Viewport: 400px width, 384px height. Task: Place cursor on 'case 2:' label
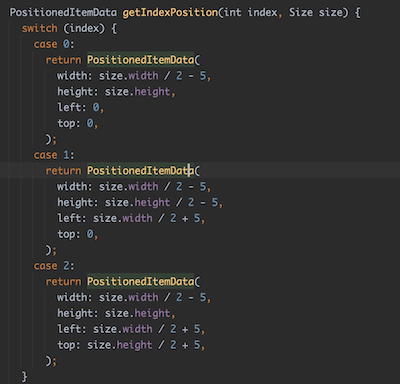click(x=54, y=266)
